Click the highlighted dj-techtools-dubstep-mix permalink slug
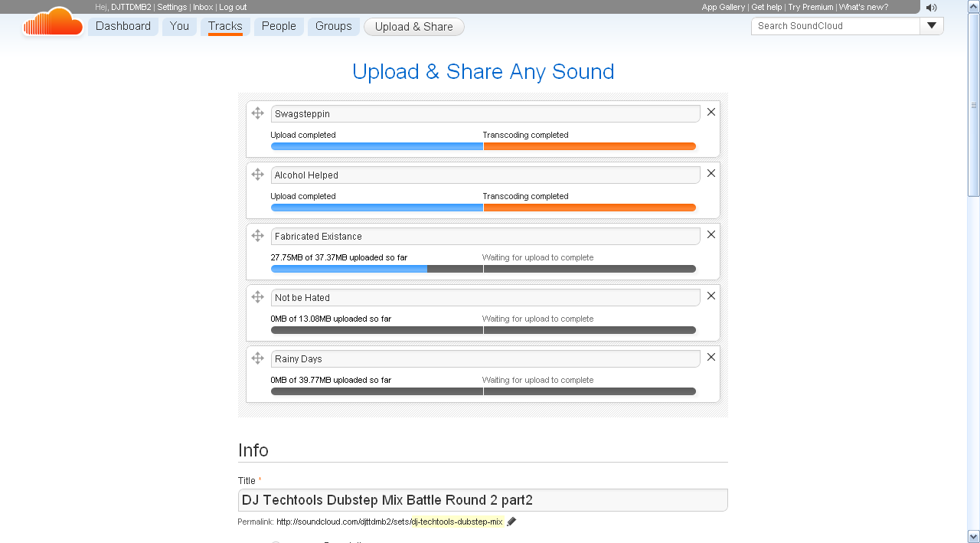This screenshot has width=980, height=543. [x=458, y=522]
